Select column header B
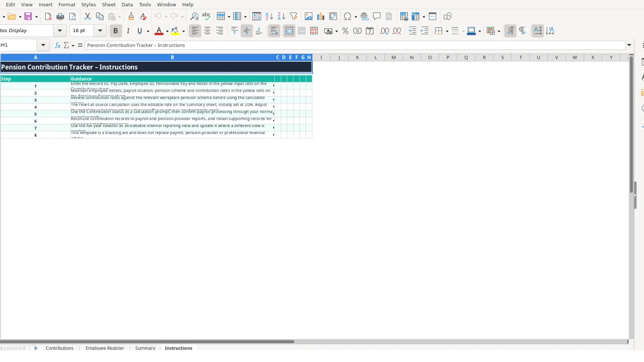The height and width of the screenshot is (362, 644). 172,57
